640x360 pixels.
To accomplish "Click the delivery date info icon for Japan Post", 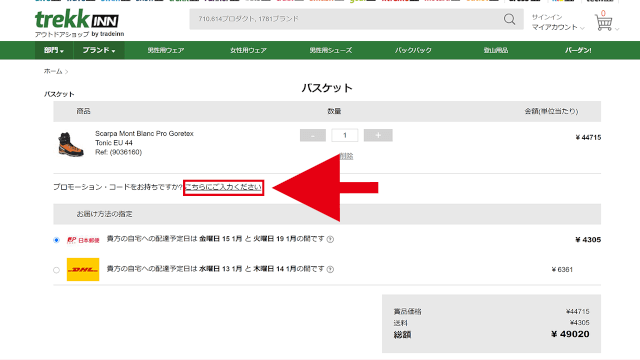I will tap(330, 239).
